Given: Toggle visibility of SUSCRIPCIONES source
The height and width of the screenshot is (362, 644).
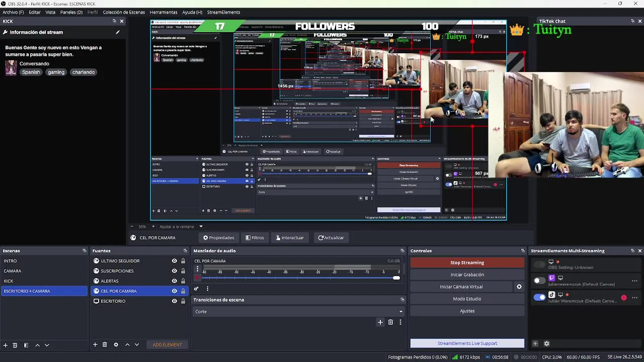Looking at the screenshot, I should click(x=175, y=271).
